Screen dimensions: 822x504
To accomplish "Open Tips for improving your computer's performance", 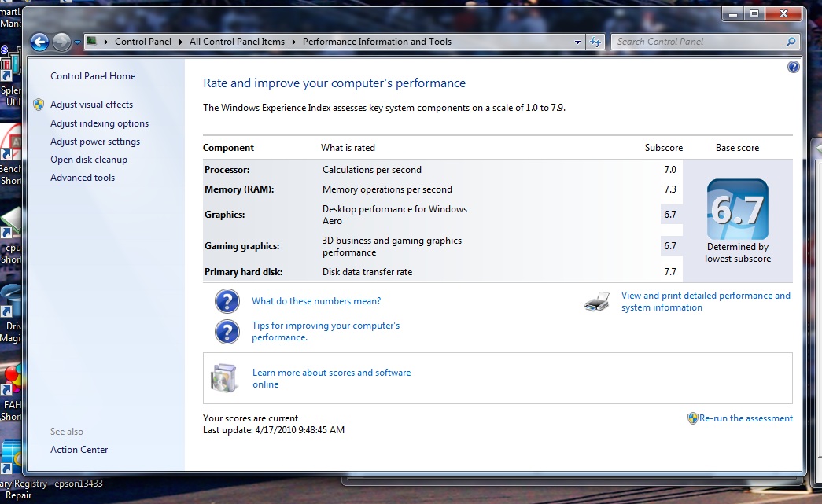I will point(326,331).
